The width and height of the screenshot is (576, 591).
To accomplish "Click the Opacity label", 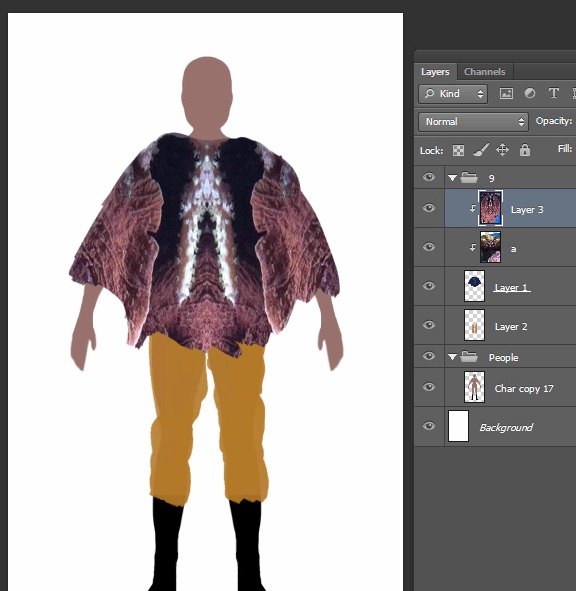I will pos(554,121).
